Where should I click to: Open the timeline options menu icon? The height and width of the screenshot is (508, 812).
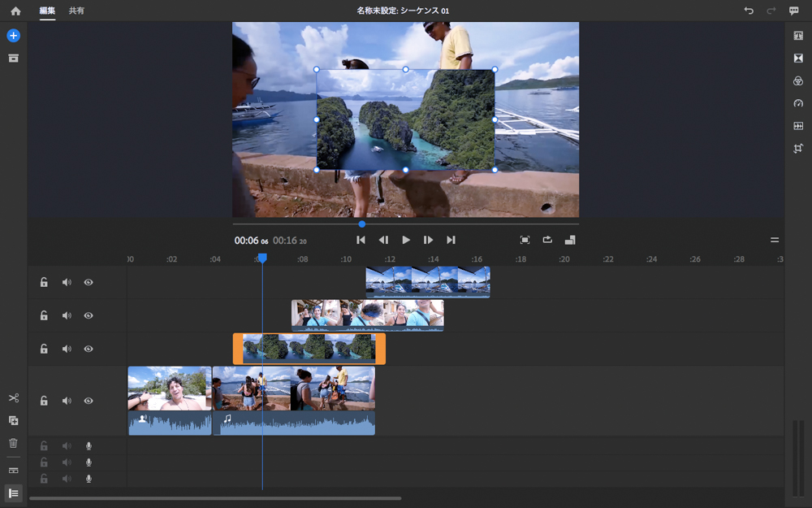(775, 240)
